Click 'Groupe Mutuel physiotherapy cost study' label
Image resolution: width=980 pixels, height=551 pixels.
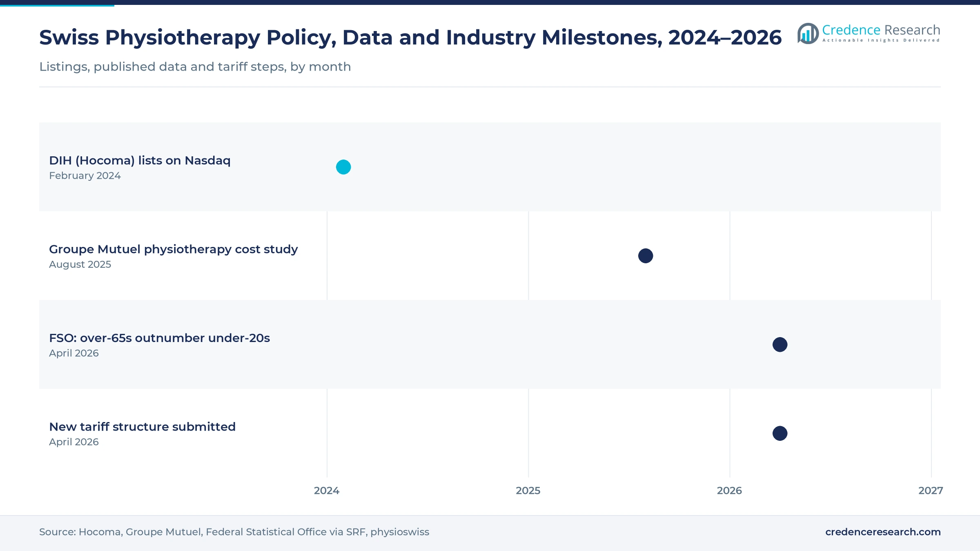click(x=174, y=249)
